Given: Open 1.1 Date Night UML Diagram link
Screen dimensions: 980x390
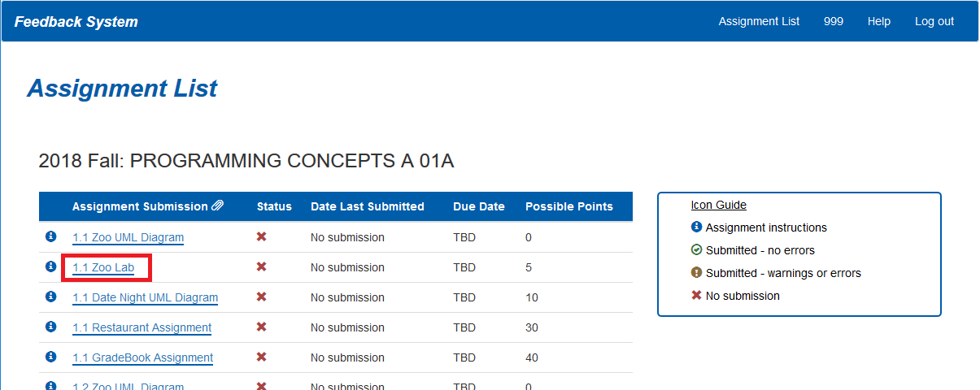Looking at the screenshot, I should pos(145,297).
